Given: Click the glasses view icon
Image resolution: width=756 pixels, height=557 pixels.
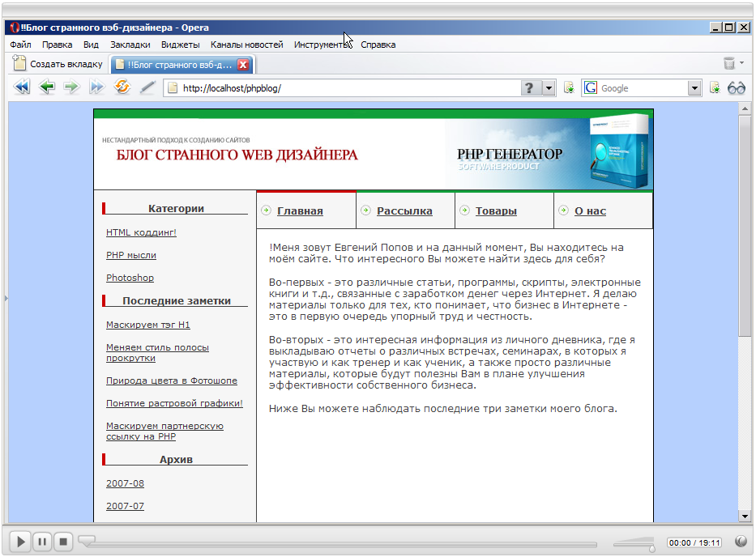Looking at the screenshot, I should tap(737, 88).
